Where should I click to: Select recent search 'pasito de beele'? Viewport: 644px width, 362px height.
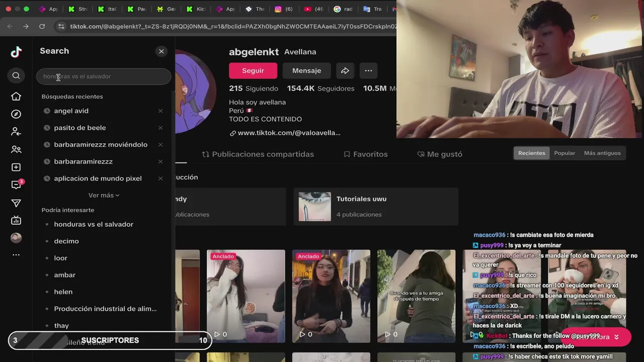[x=79, y=128]
